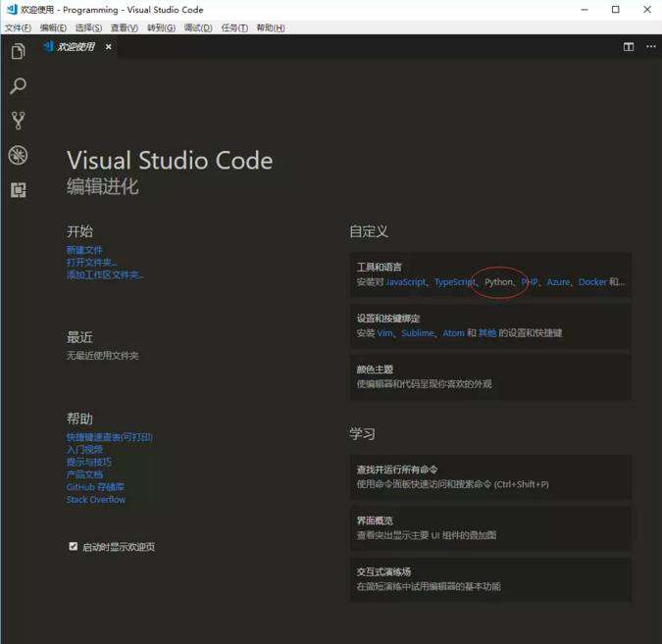Open the GitHub 存储库 link

95,487
